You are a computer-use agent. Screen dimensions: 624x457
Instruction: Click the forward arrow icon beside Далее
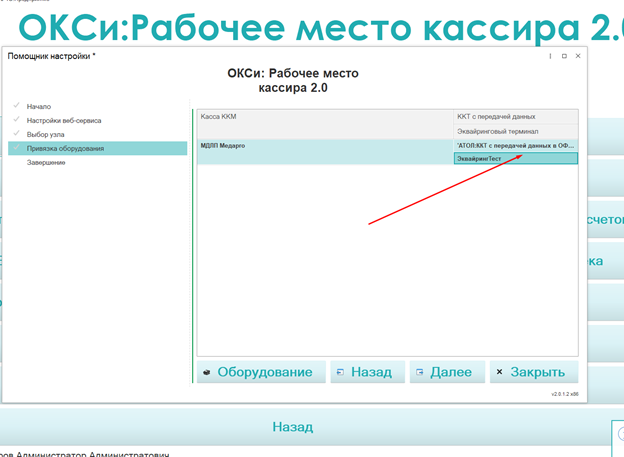pyautogui.click(x=419, y=372)
